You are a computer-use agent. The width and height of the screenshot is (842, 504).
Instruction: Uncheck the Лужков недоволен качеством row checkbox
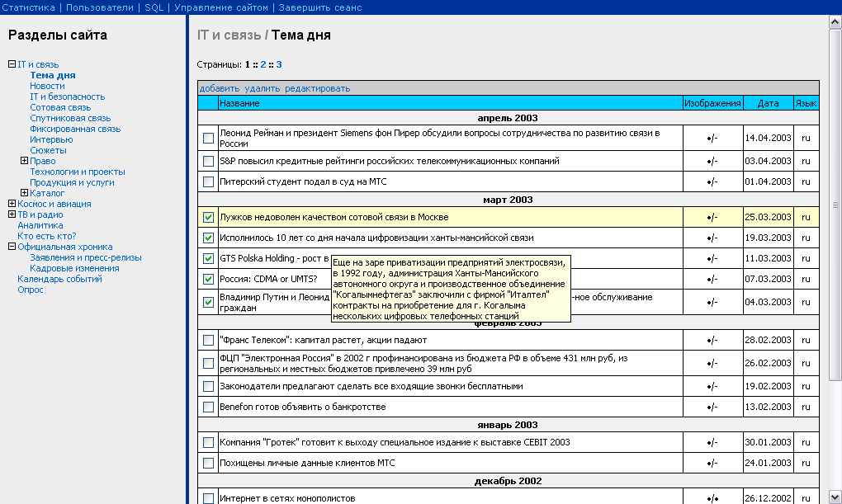tap(208, 218)
